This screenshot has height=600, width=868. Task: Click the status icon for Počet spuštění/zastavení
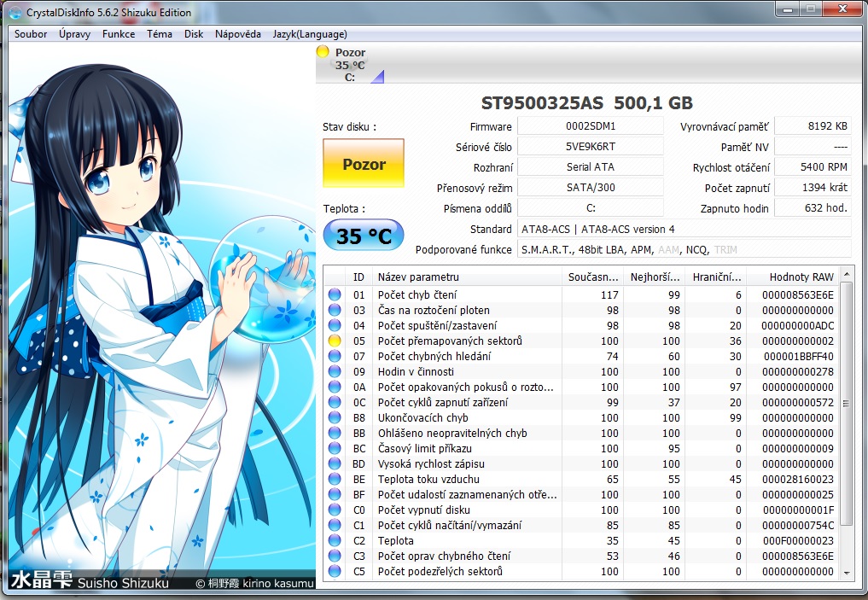point(335,325)
